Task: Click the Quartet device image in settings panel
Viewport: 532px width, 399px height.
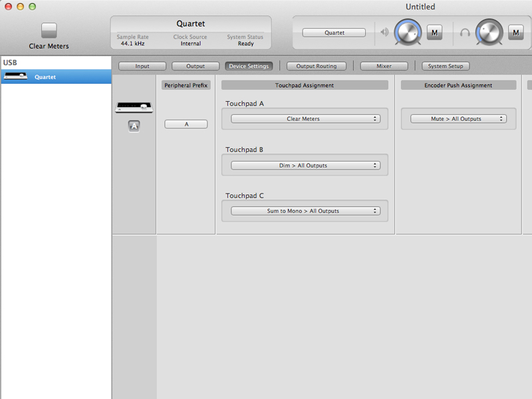Action: tap(134, 107)
